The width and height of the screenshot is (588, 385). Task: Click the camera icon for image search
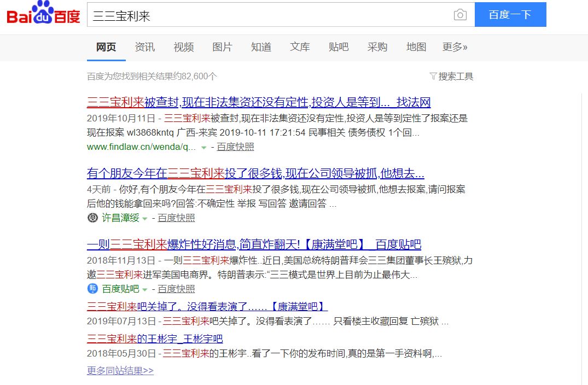coord(460,15)
